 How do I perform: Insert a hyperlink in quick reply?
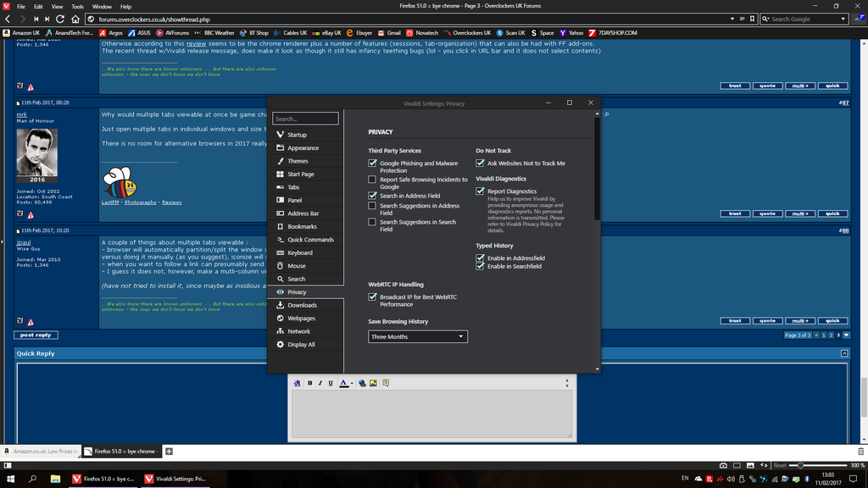[363, 383]
